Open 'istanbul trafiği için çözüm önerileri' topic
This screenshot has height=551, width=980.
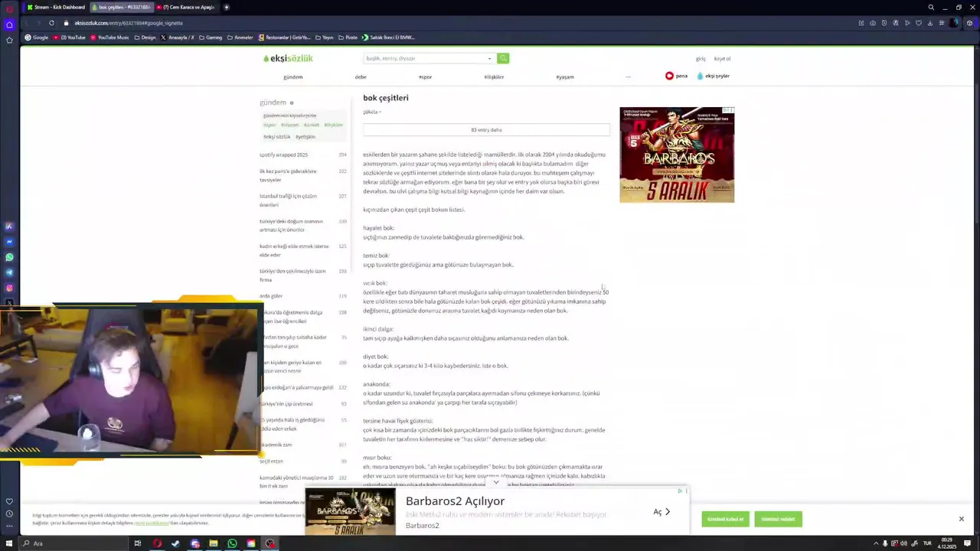[288, 200]
